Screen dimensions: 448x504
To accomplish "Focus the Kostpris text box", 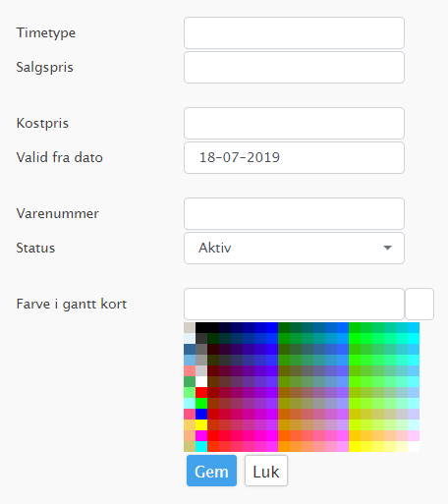I will pos(294,124).
